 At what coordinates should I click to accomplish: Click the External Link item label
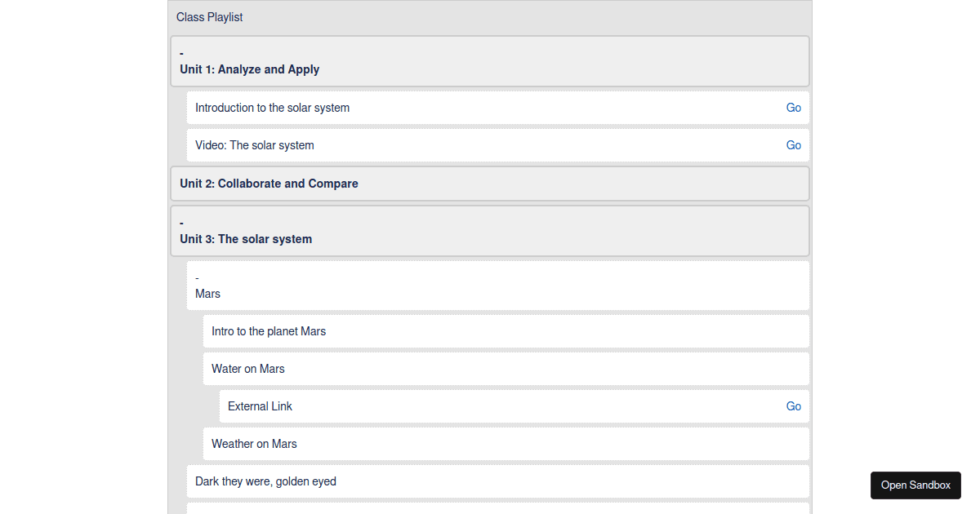click(x=260, y=405)
